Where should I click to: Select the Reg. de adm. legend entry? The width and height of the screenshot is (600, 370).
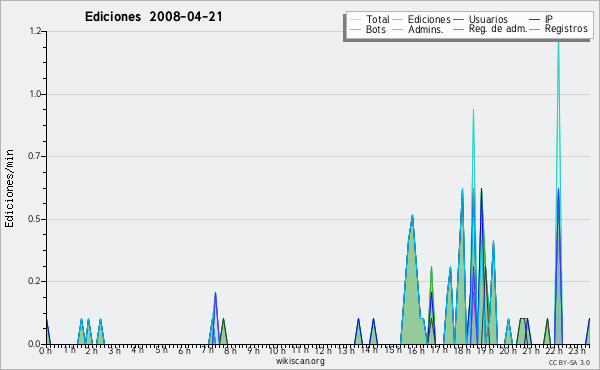[490, 29]
